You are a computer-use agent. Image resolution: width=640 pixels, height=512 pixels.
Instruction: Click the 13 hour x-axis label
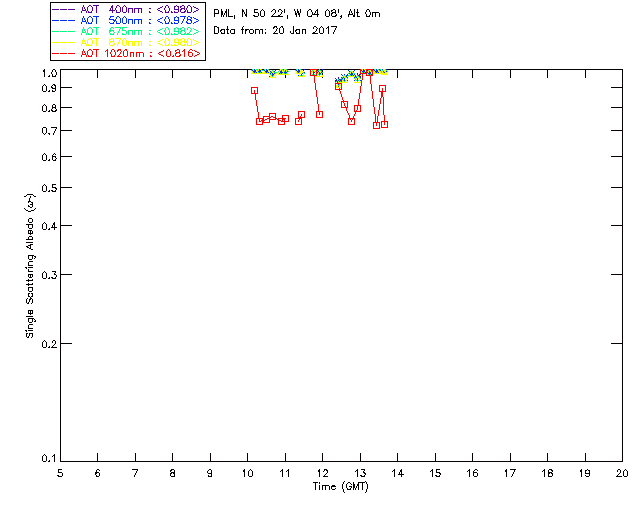[x=360, y=473]
